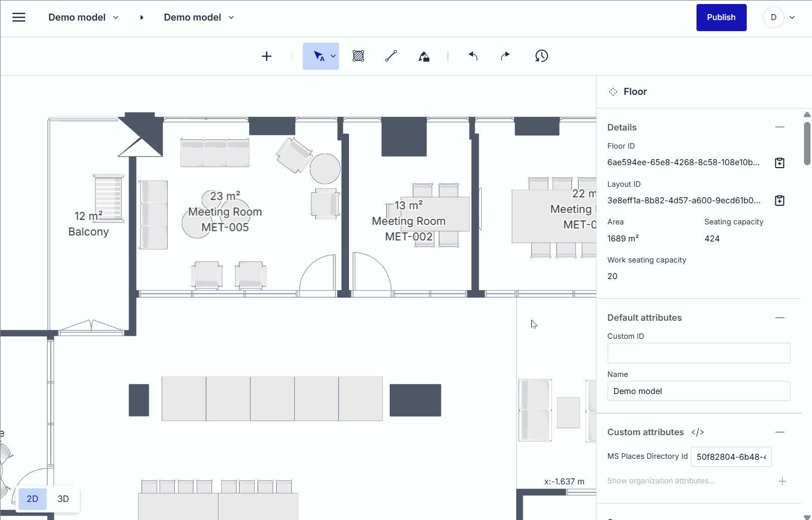Click the lock layer tool icon

click(424, 56)
